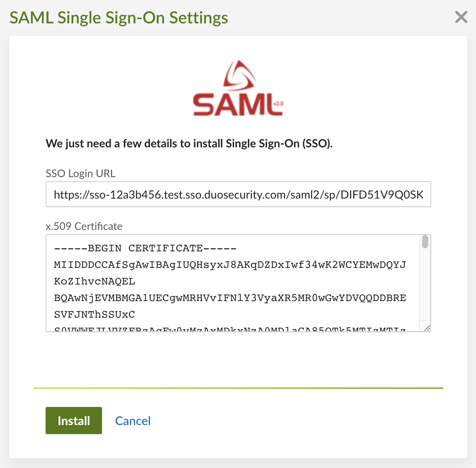476x468 pixels.
Task: Click the instruction text about installing SSO
Action: click(x=189, y=144)
